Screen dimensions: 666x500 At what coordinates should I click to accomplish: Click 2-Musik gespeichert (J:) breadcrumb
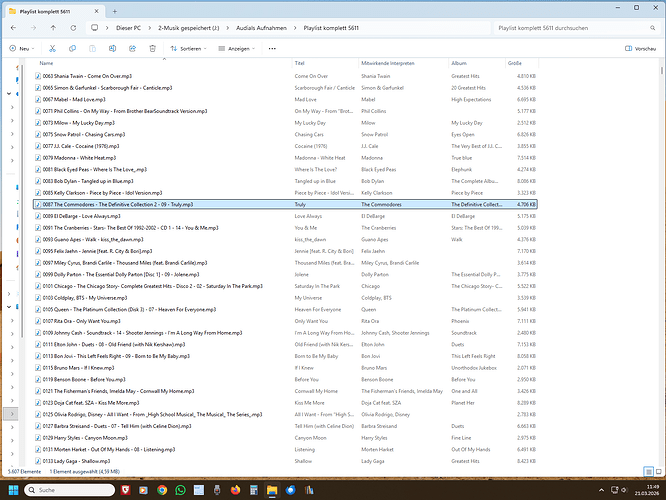click(189, 28)
